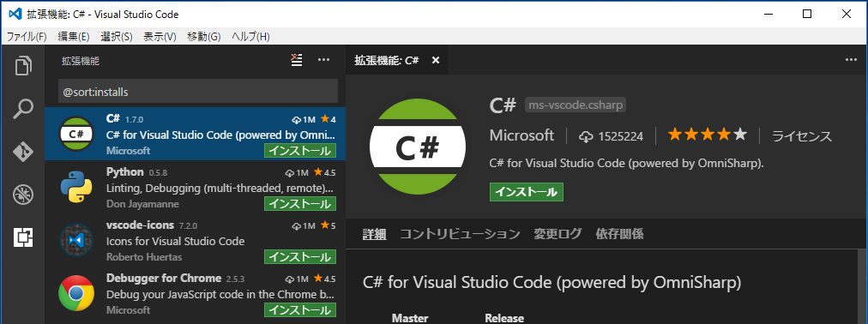Close the 拡張機能: C# tab
This screenshot has height=324, width=868.
point(436,61)
